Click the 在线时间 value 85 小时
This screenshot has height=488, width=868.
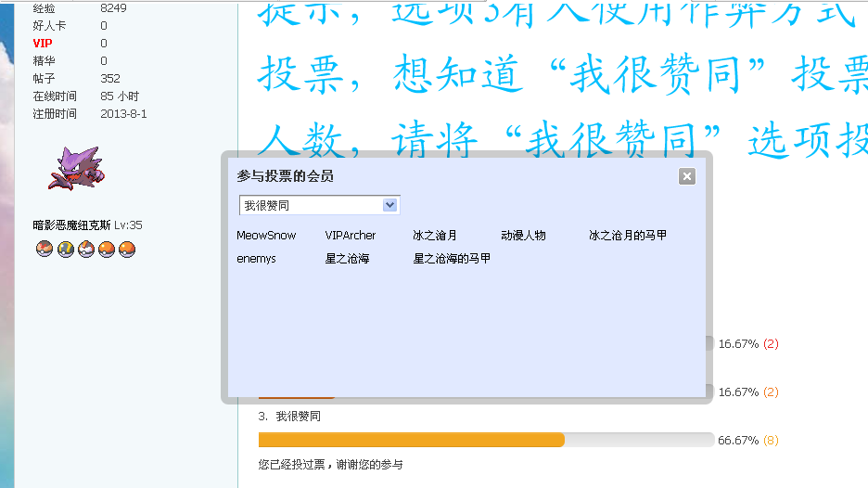pyautogui.click(x=120, y=96)
